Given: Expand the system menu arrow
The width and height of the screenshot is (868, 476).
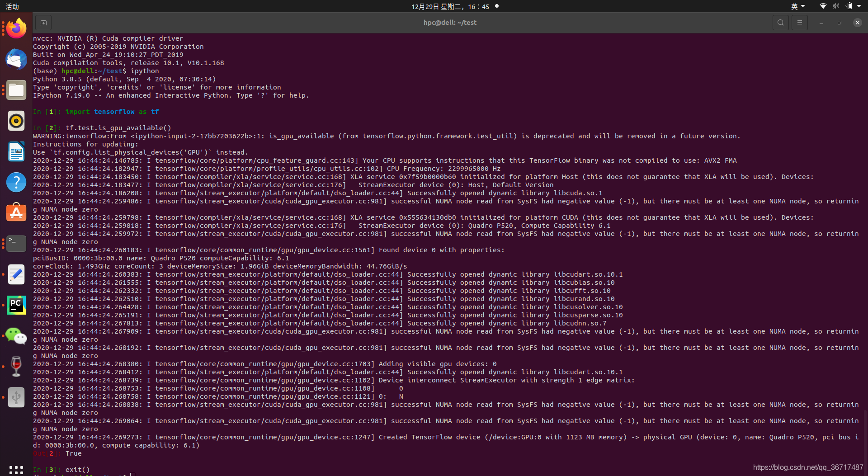Looking at the screenshot, I should (x=859, y=6).
